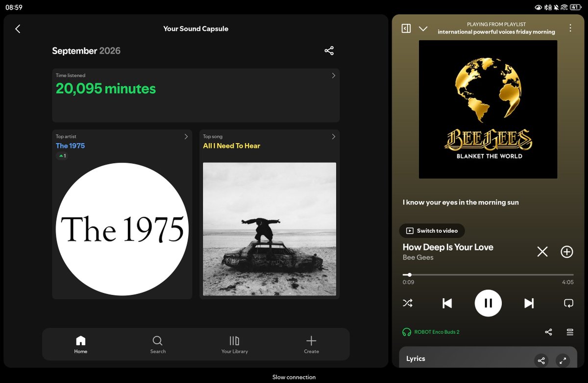The image size is (588, 383).
Task: Toggle repeat mode
Action: click(x=569, y=303)
